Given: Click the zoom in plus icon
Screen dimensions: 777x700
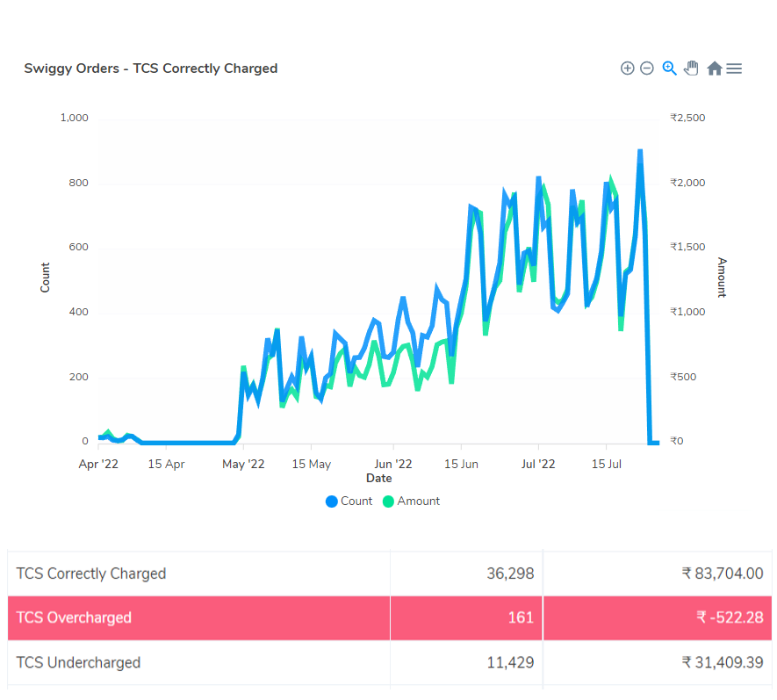Looking at the screenshot, I should [x=628, y=69].
